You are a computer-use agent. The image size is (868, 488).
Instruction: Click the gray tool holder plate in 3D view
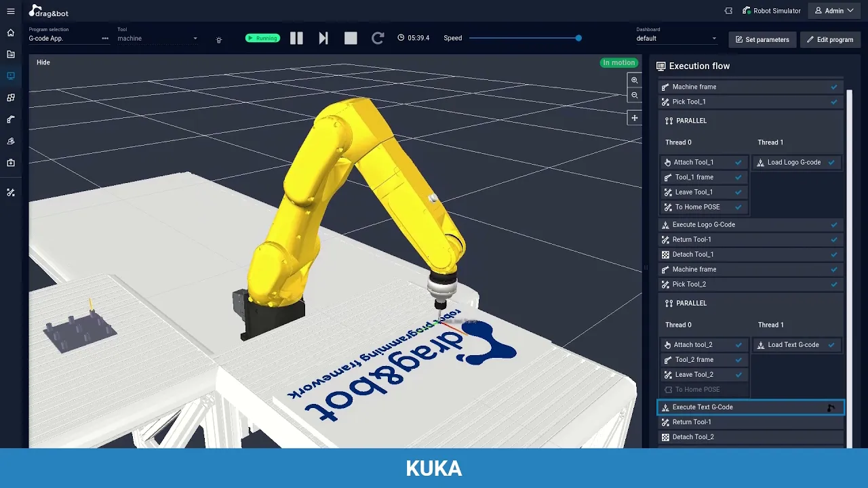(80, 332)
